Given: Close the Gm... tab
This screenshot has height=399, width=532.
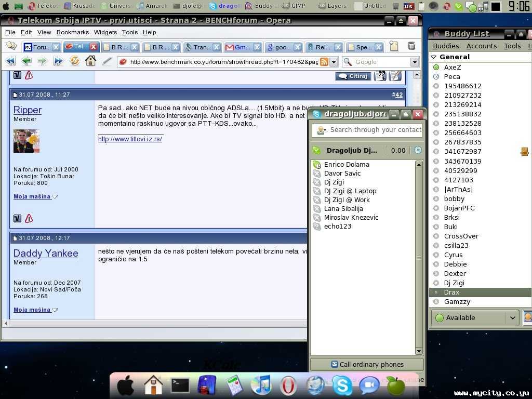Looking at the screenshot, I should tap(257, 47).
